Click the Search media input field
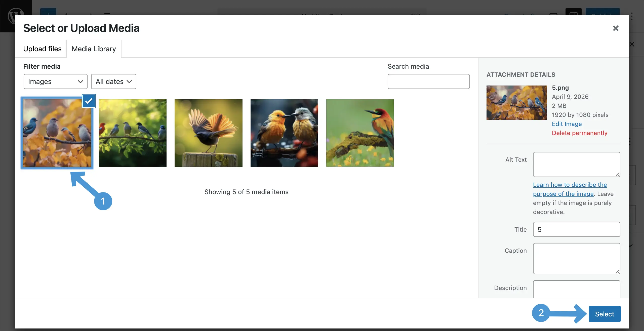644x331 pixels. point(428,81)
